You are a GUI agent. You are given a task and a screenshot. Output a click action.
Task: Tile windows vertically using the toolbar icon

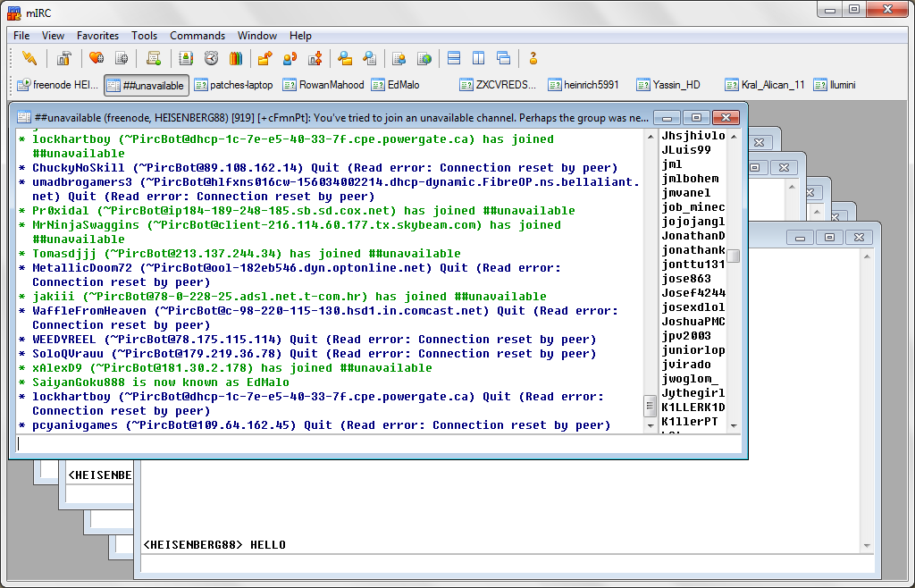pyautogui.click(x=479, y=59)
